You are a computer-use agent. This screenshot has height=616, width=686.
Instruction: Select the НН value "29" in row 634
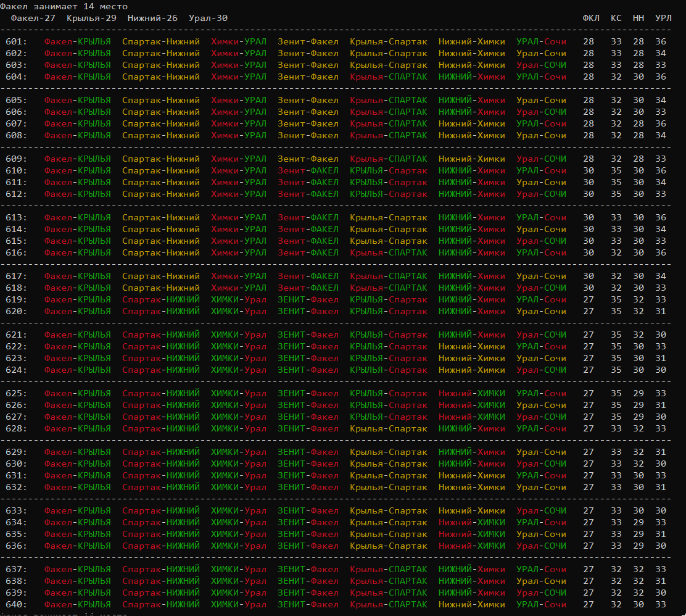[638, 523]
